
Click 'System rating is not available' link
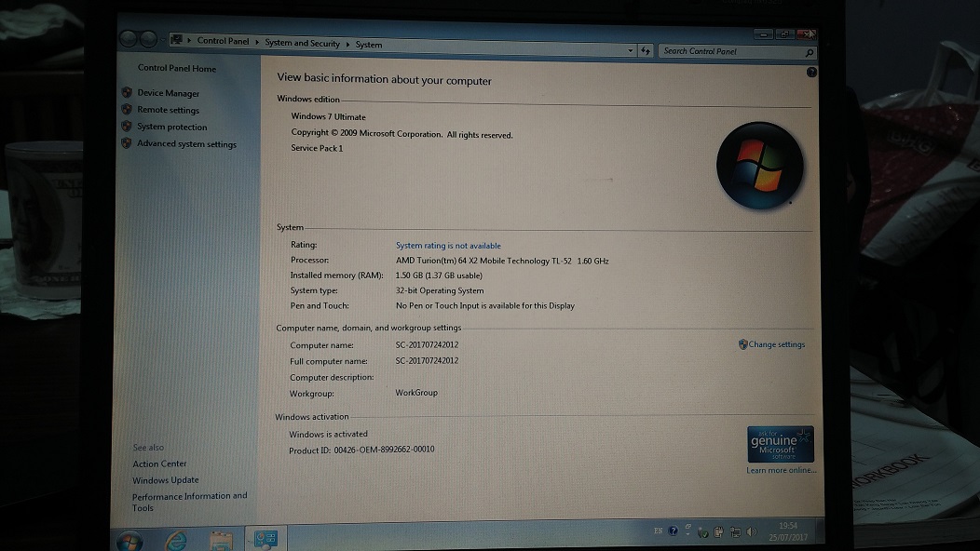coord(448,246)
